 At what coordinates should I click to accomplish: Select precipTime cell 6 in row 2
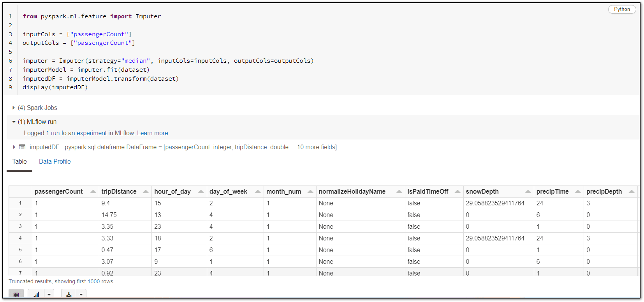click(559, 215)
